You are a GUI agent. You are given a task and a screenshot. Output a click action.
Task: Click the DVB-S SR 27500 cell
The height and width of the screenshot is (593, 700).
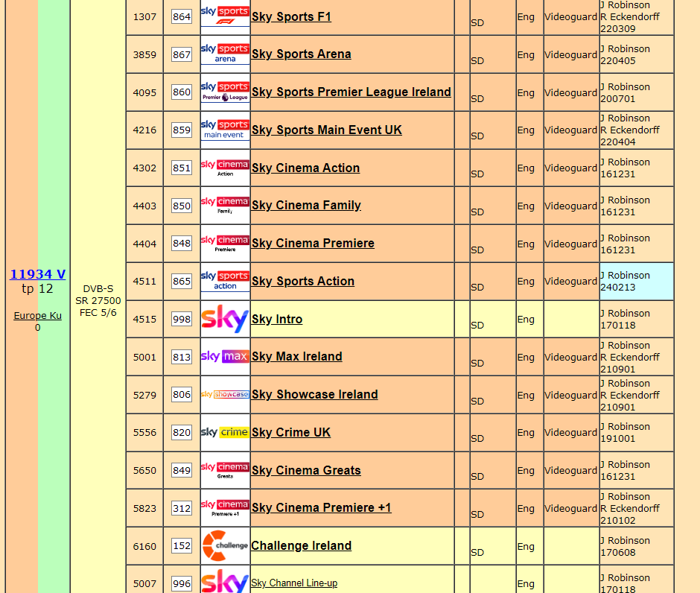[98, 300]
